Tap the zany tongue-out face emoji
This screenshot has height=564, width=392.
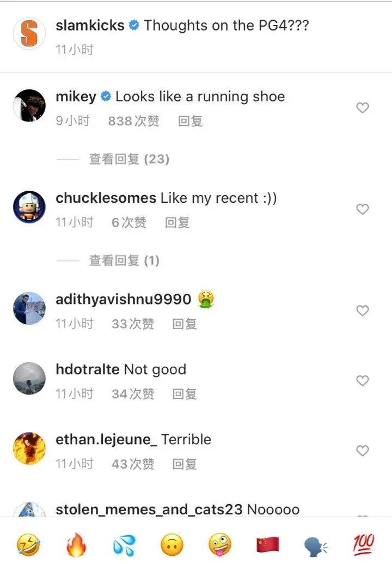(x=220, y=544)
